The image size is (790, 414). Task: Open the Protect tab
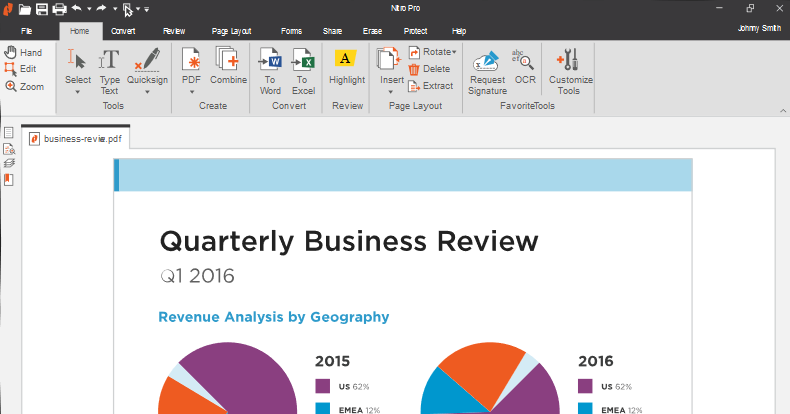coord(415,31)
